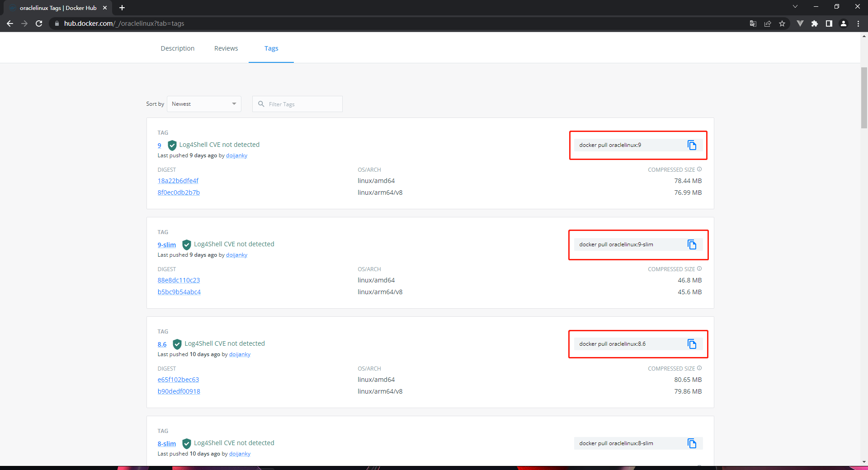
Task: Open the 8-slim tag link
Action: pyautogui.click(x=167, y=444)
